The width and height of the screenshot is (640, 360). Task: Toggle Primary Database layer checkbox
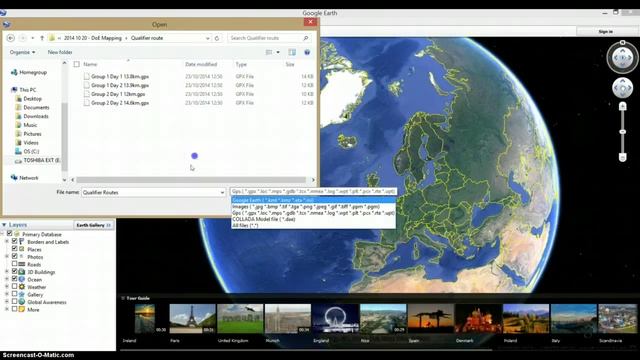coord(9,234)
